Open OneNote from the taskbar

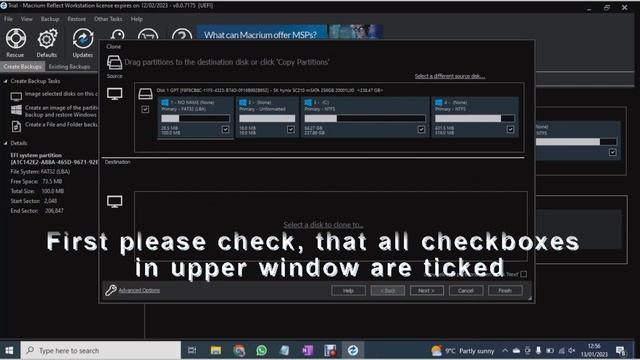tap(307, 350)
